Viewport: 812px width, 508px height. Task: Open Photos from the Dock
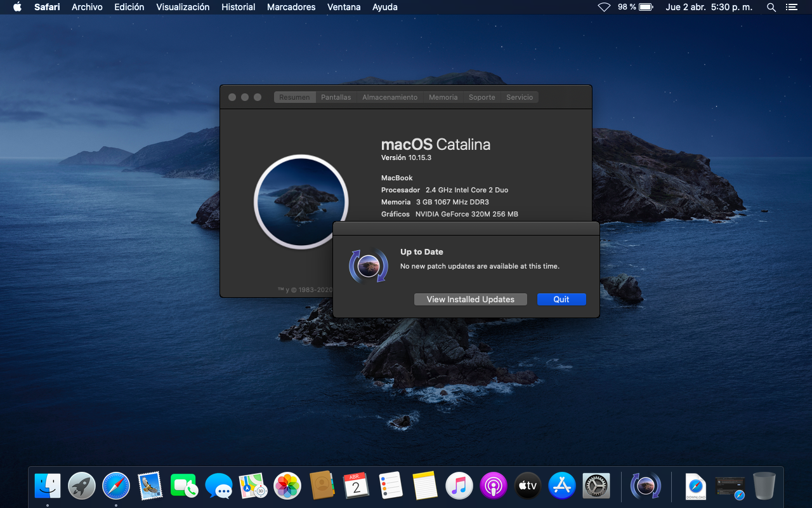287,486
